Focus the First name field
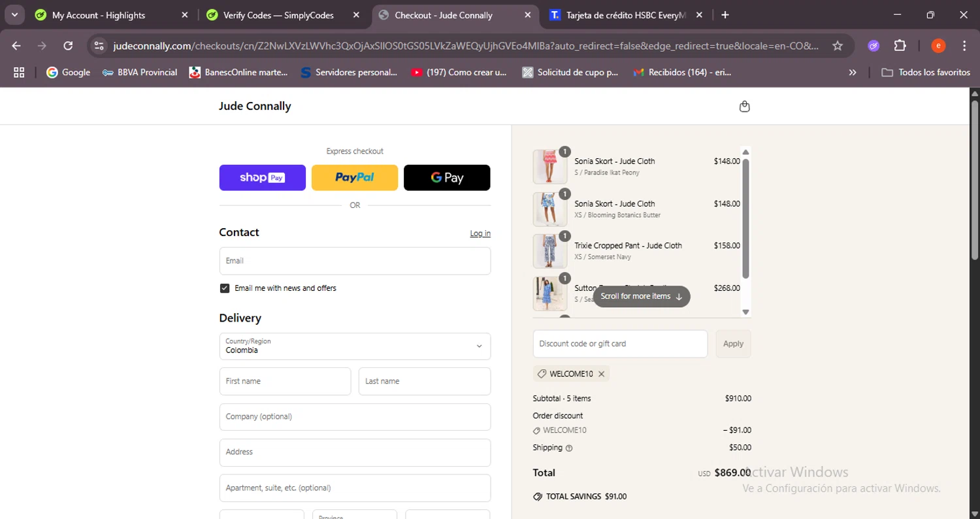Viewport: 980px width, 519px height. click(x=285, y=381)
